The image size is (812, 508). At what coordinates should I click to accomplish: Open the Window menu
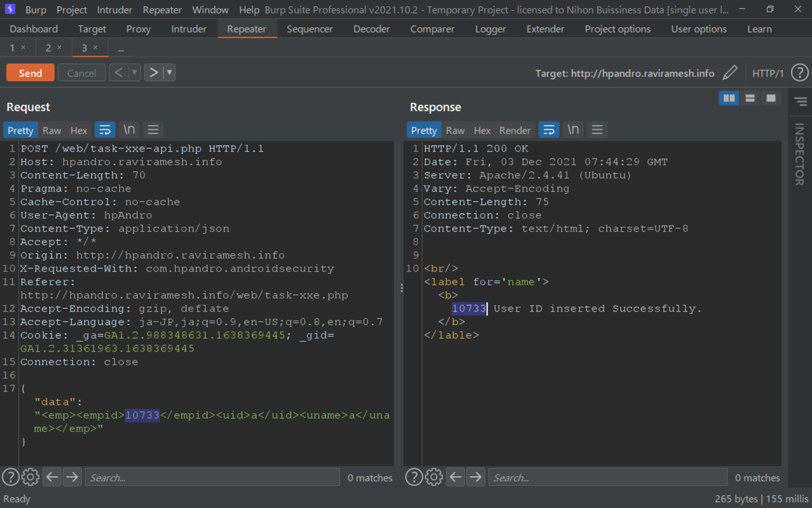pos(210,10)
